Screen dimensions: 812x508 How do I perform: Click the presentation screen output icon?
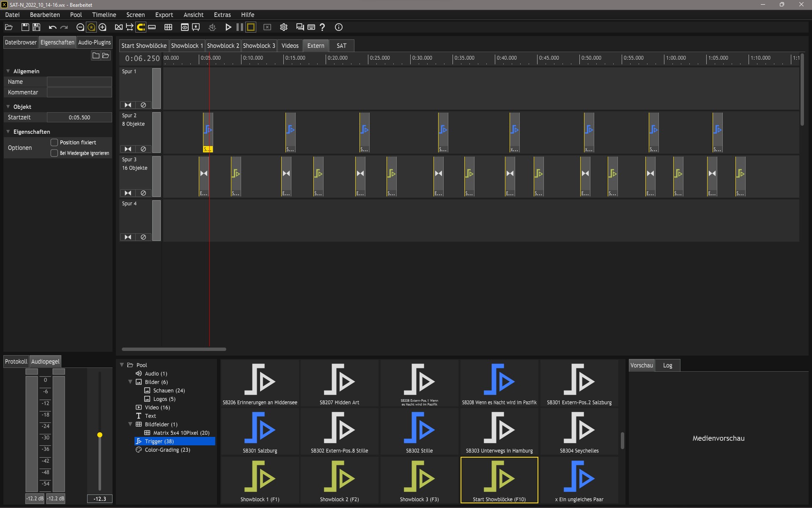(x=196, y=27)
